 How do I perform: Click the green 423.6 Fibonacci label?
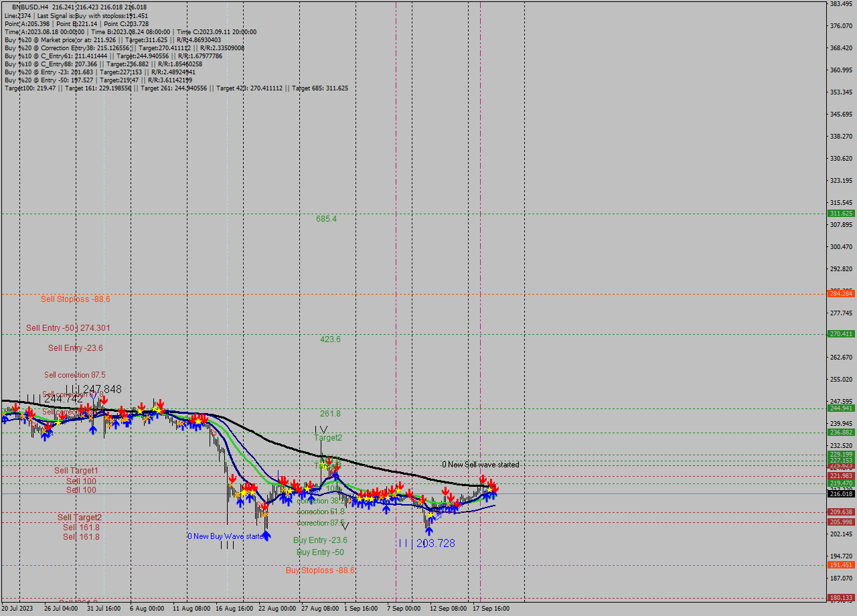coord(330,339)
